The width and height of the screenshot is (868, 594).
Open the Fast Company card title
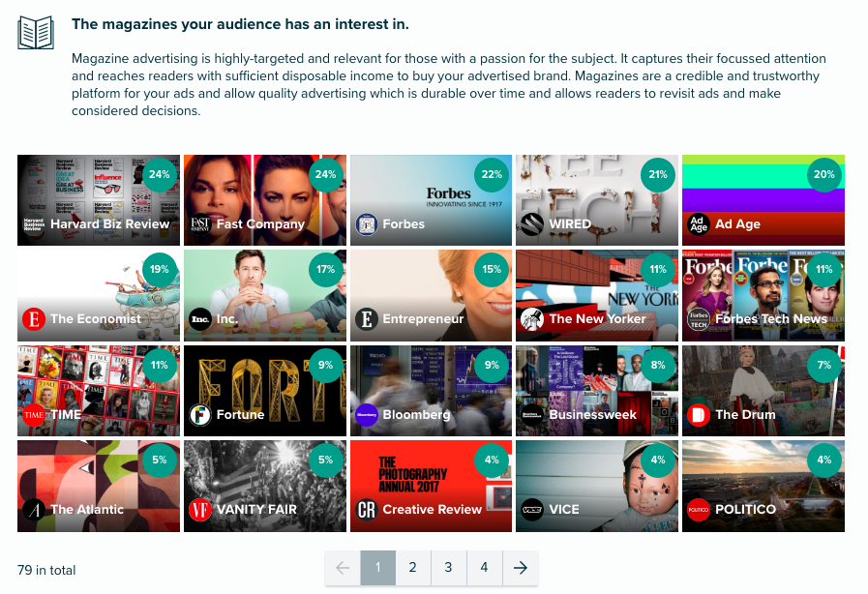click(x=260, y=224)
